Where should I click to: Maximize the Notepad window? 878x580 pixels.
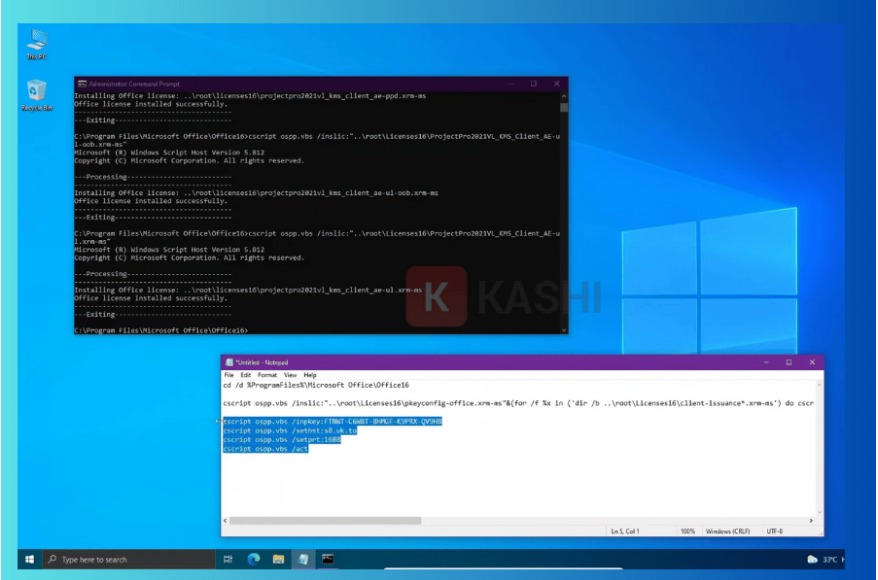pos(788,362)
